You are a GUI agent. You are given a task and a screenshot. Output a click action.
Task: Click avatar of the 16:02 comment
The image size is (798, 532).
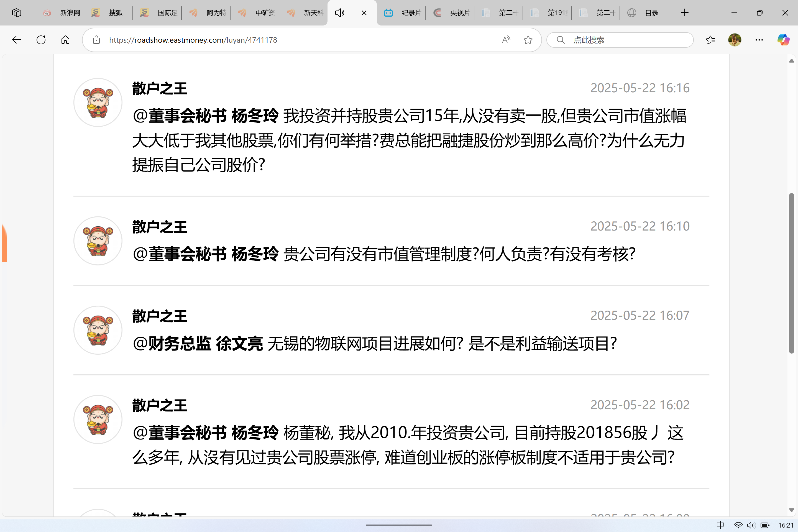tap(98, 419)
